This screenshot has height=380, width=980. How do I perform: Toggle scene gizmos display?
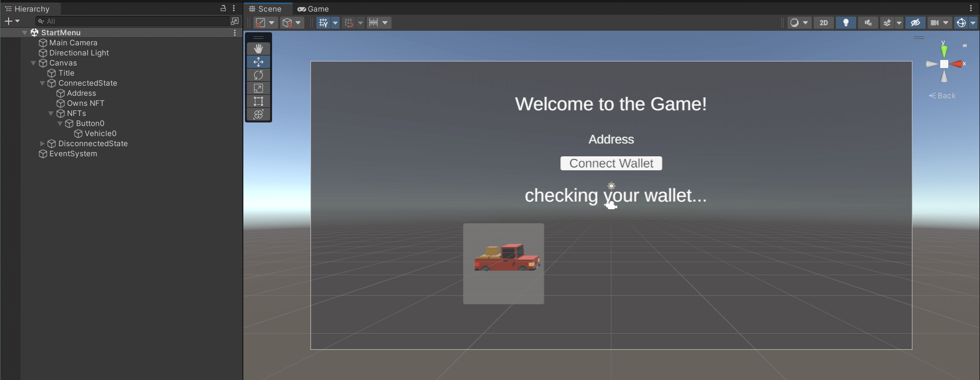point(961,23)
